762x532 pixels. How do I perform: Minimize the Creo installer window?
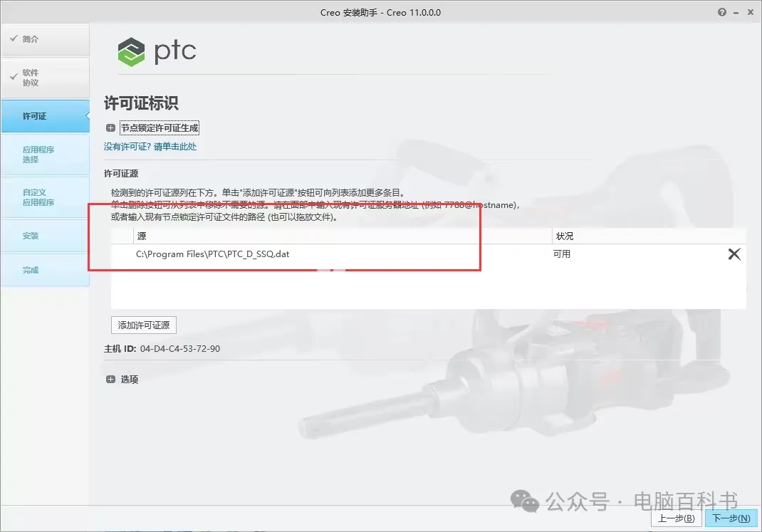click(736, 13)
